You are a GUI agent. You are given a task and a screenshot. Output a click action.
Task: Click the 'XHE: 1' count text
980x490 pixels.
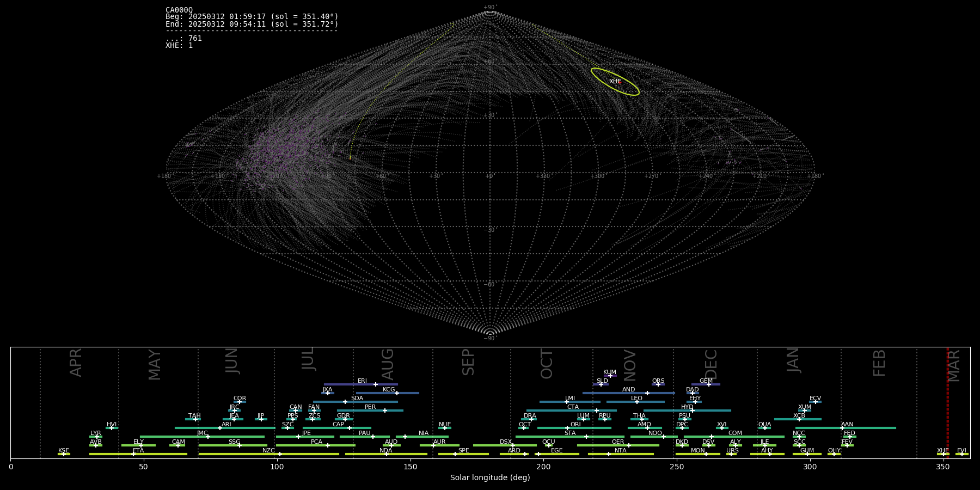179,45
